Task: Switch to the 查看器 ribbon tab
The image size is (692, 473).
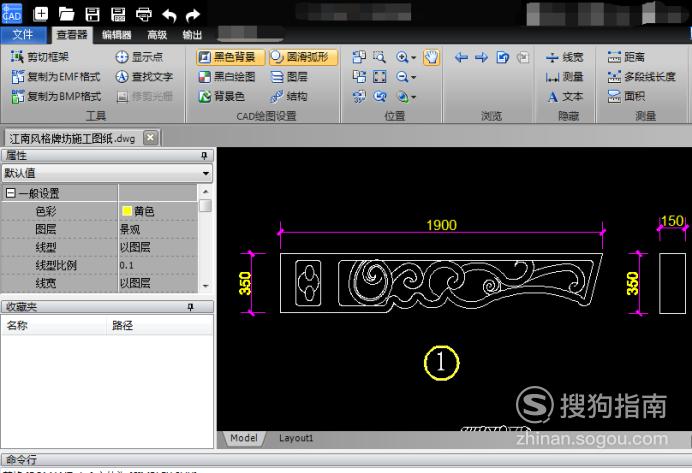Action: [x=72, y=35]
